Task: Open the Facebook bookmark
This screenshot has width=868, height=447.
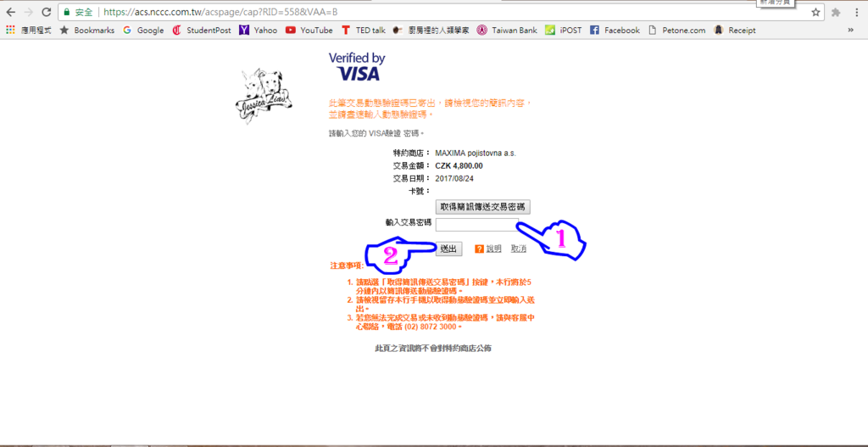Action: point(615,31)
